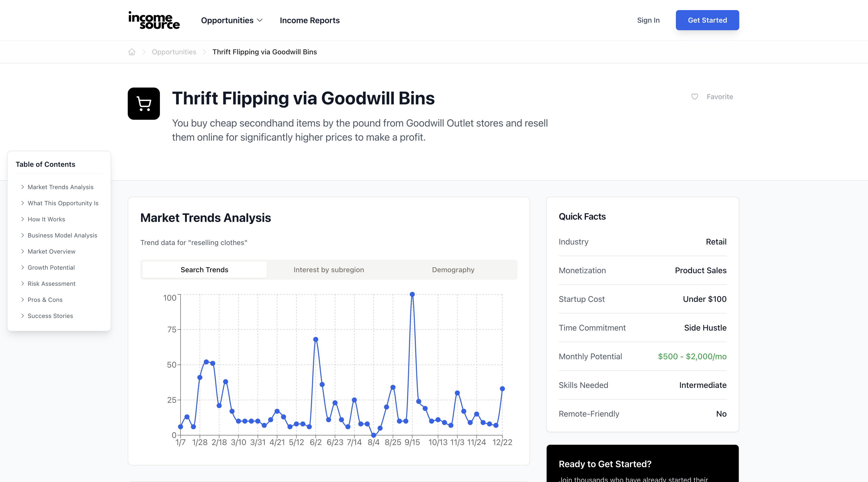Click the Get Started button
The width and height of the screenshot is (868, 482).
pos(707,20)
